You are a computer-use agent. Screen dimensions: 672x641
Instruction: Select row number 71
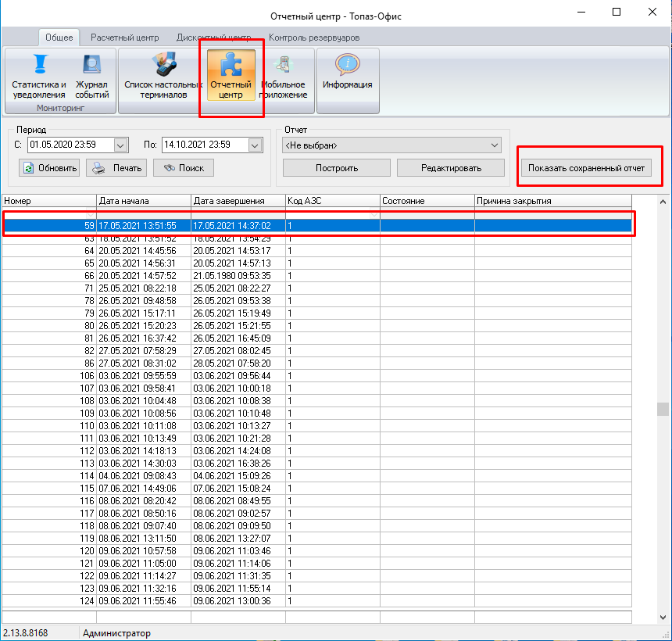pyautogui.click(x=316, y=288)
